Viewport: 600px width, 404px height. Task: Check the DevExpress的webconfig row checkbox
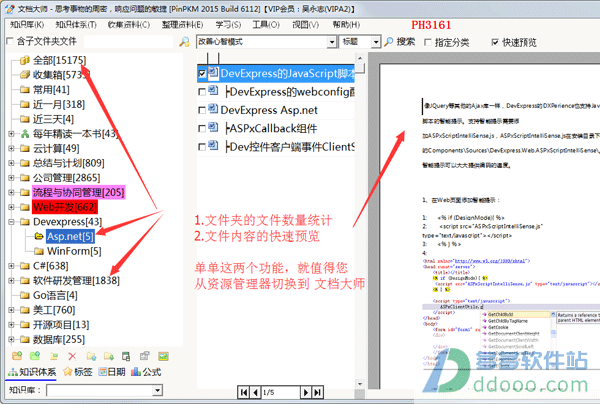pyautogui.click(x=202, y=92)
